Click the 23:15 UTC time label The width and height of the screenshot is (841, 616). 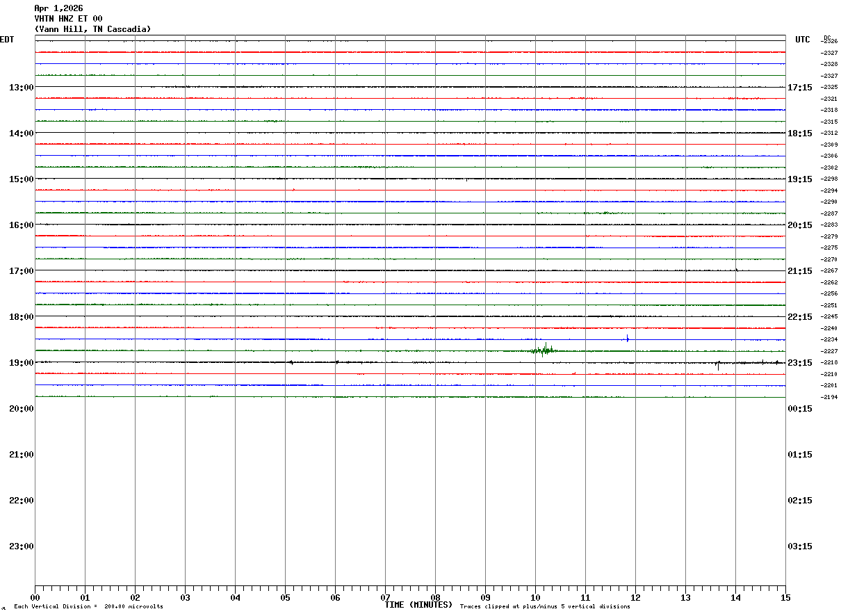800,363
